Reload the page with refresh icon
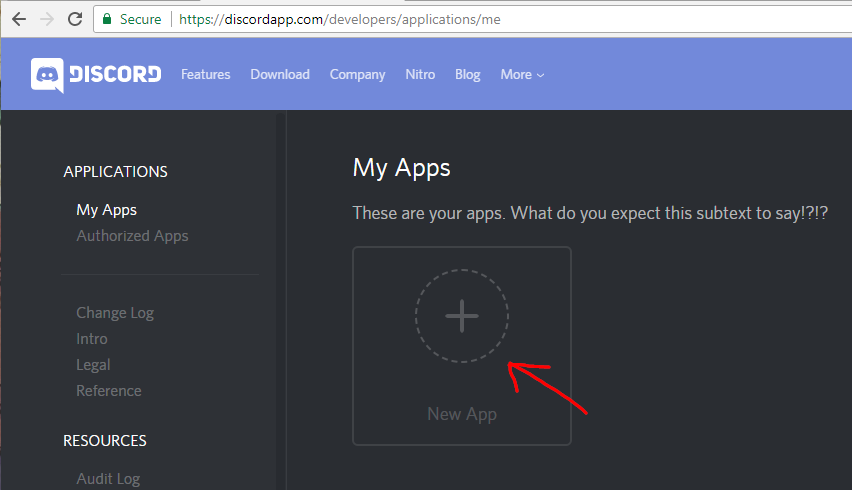 (x=75, y=20)
